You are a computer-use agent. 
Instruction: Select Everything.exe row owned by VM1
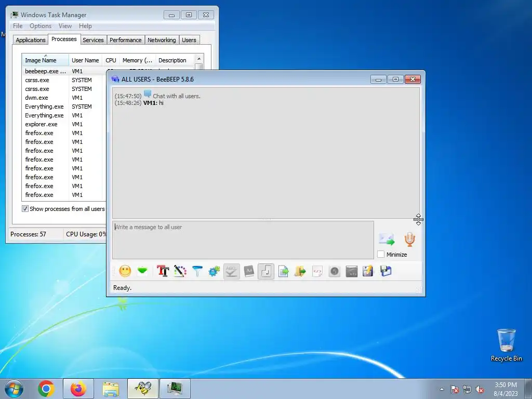tap(64, 115)
